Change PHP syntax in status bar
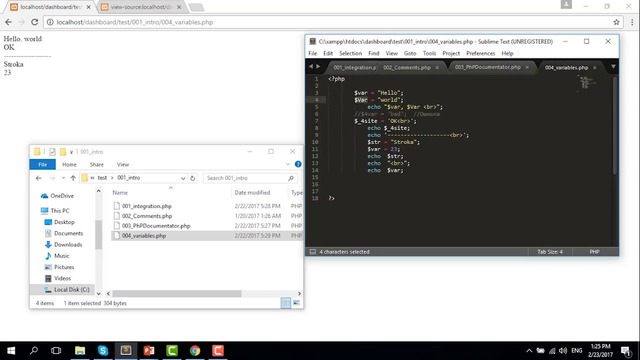 click(594, 252)
